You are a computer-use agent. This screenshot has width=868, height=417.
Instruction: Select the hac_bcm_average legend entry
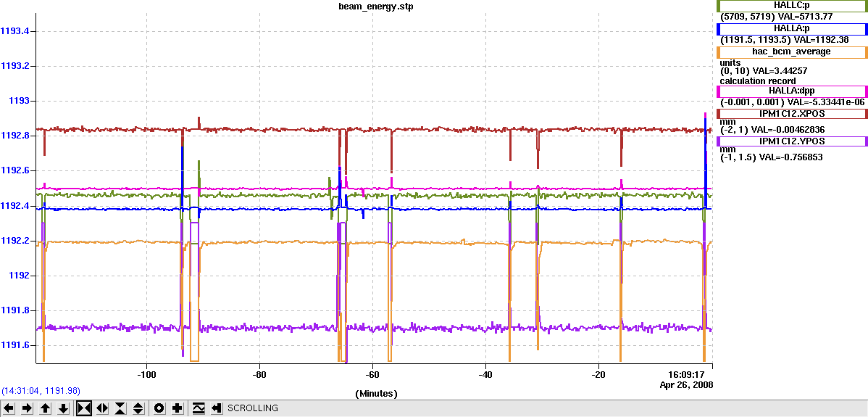click(x=792, y=52)
